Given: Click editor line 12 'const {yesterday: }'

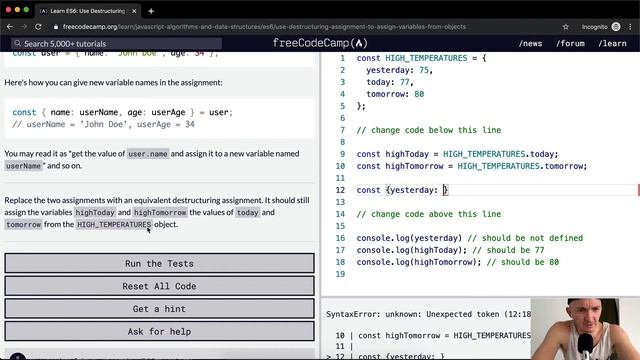Looking at the screenshot, I should (x=402, y=190).
